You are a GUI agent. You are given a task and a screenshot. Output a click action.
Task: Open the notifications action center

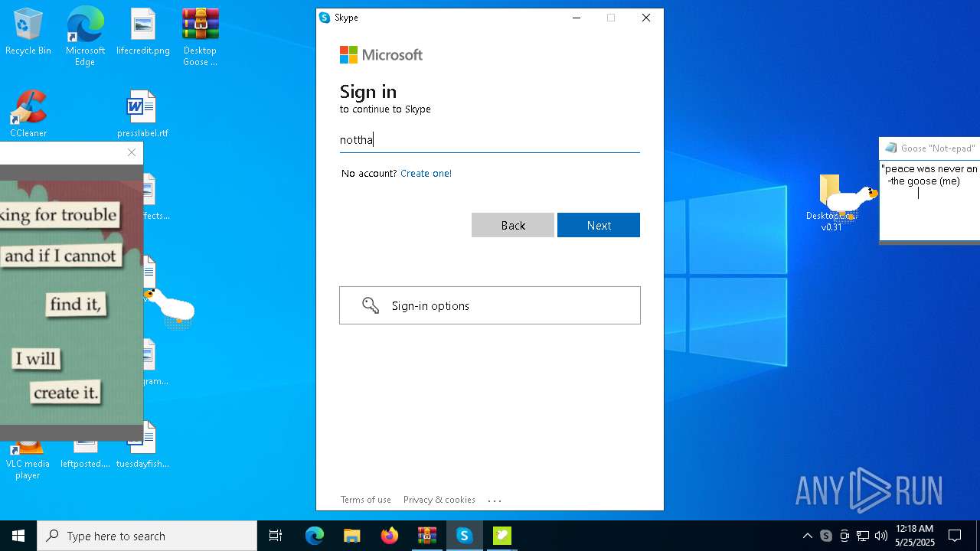coord(955,536)
